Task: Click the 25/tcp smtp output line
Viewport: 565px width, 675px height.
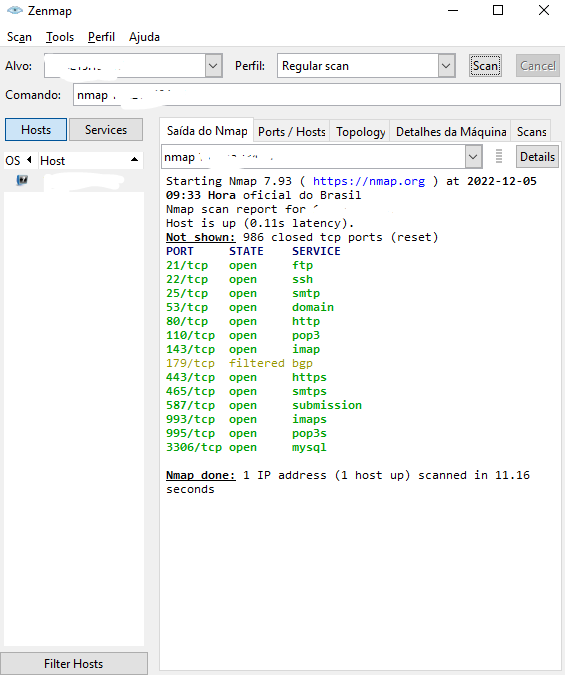Action: click(x=243, y=293)
